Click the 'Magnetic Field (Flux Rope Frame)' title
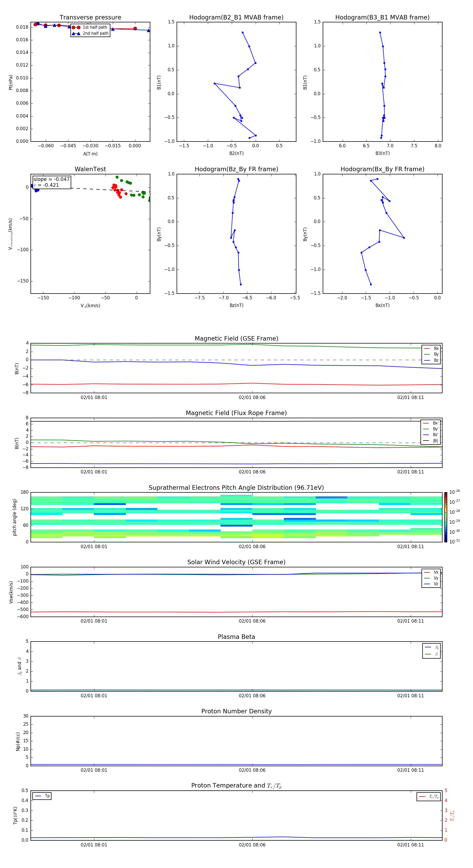473x868 pixels. click(x=236, y=413)
